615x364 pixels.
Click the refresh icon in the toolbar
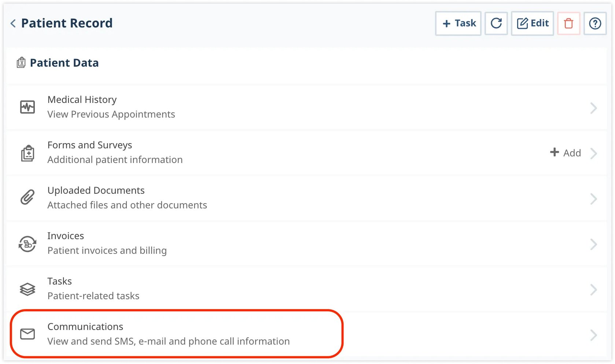pyautogui.click(x=496, y=23)
